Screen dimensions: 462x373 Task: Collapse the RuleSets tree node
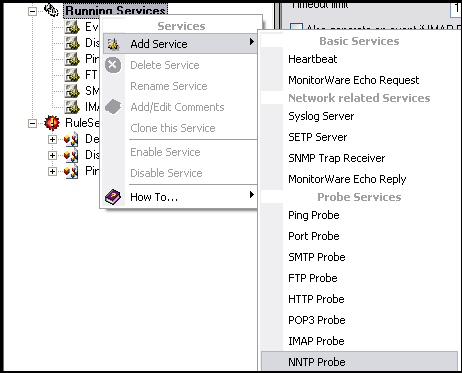[32, 123]
